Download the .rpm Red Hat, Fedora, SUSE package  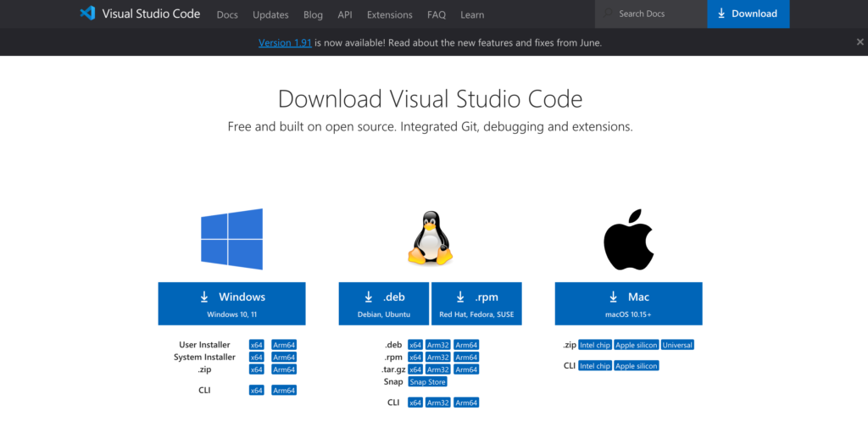476,303
